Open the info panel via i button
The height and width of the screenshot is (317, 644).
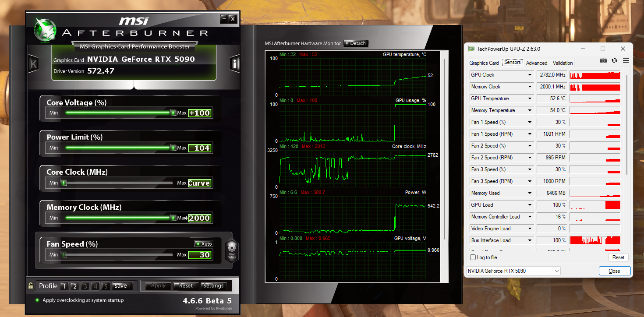pos(235,64)
